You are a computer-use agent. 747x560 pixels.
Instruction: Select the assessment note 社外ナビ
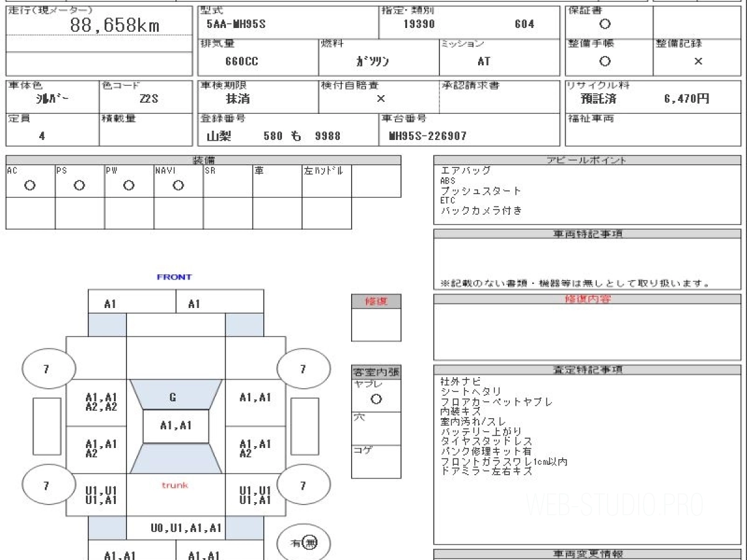tap(461, 380)
